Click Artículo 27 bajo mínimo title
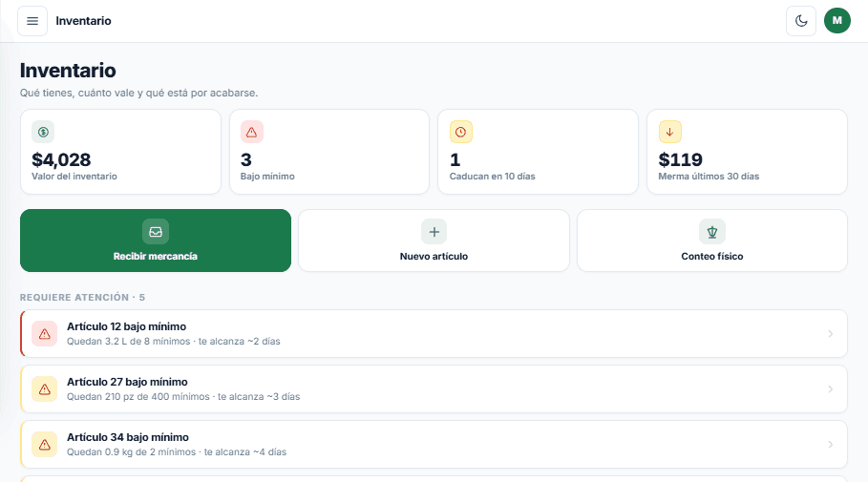 pyautogui.click(x=127, y=382)
